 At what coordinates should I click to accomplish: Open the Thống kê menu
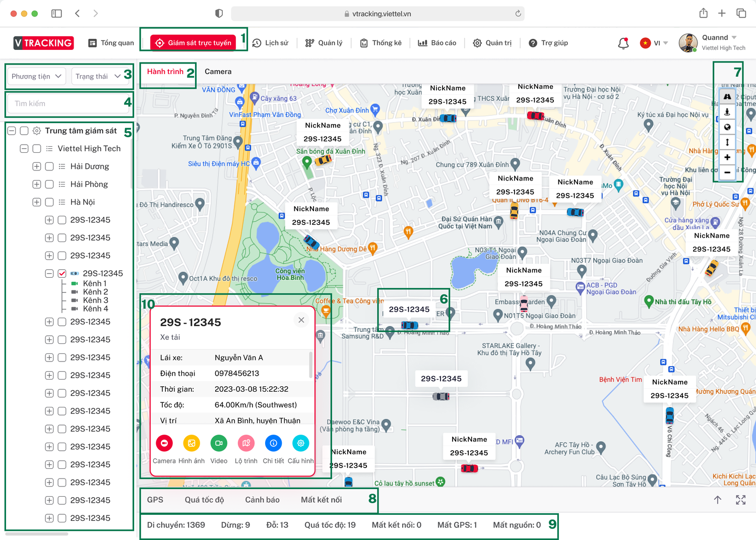(381, 43)
